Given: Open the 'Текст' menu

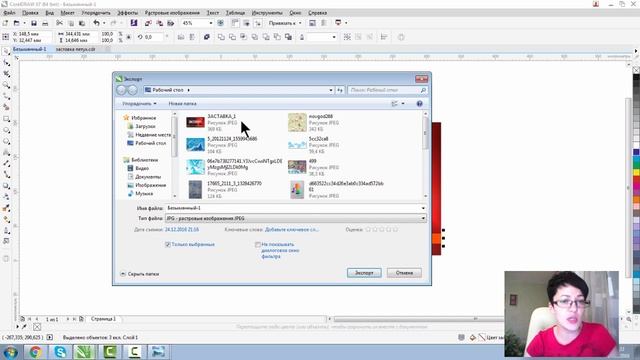Looking at the screenshot, I should tap(213, 13).
